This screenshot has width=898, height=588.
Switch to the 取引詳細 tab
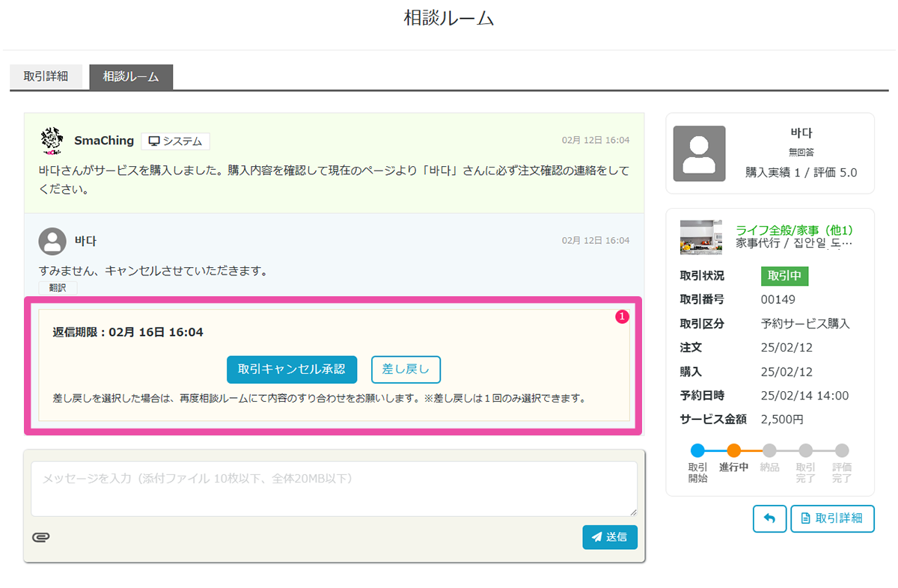(46, 77)
